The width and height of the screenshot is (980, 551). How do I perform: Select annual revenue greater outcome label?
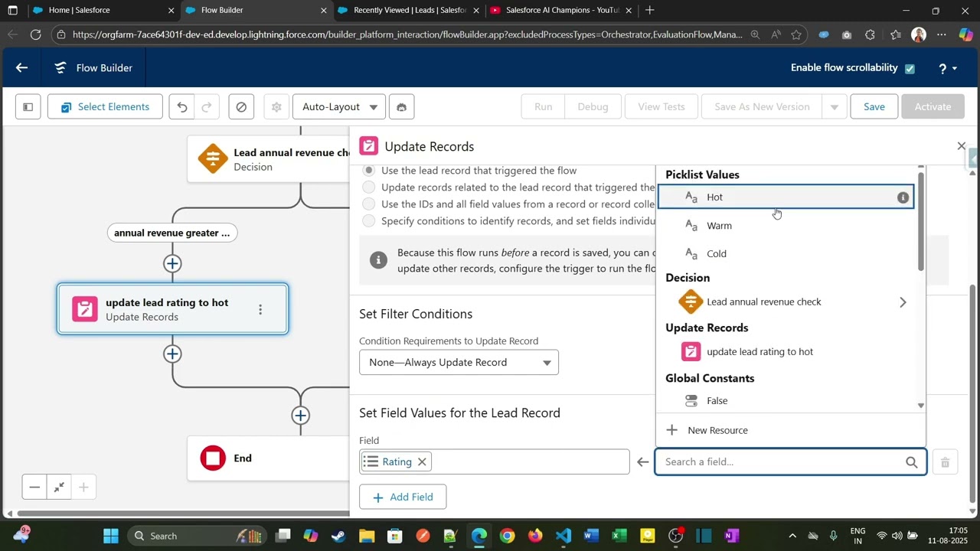tap(172, 233)
